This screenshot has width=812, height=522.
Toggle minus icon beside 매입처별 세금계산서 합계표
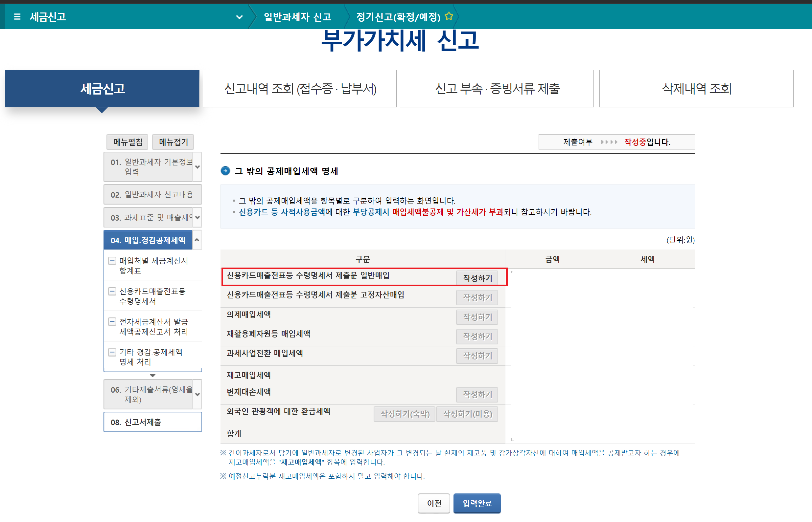(x=112, y=261)
